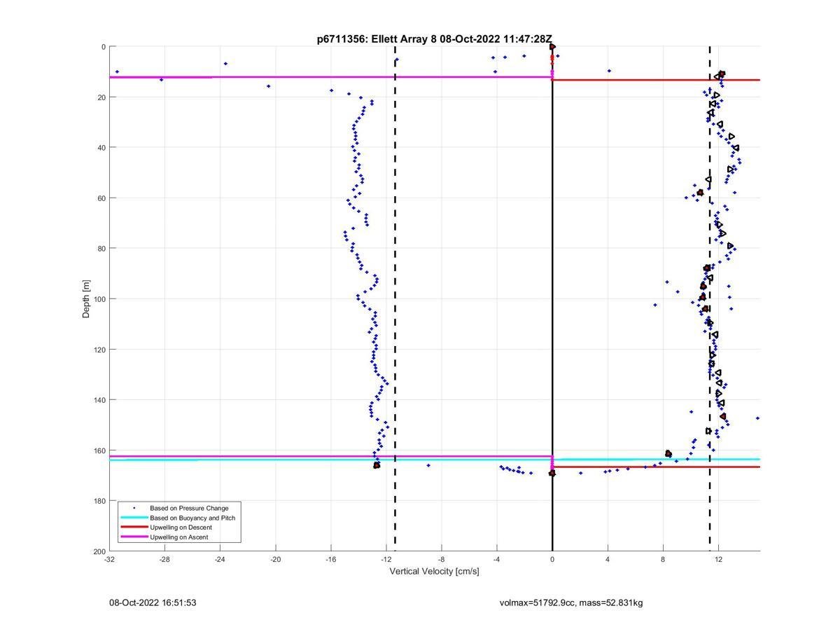Click the red marker ending the ascent profile near -12.7 cm/s
This screenshot has width=840, height=620.
click(377, 465)
